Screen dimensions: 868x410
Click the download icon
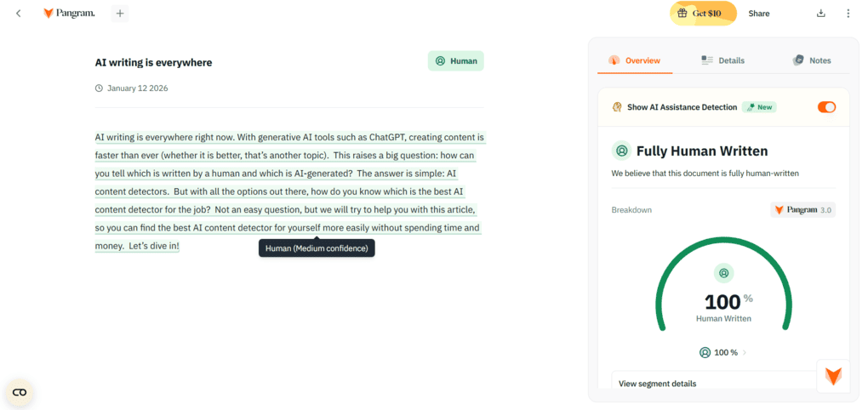(x=821, y=14)
